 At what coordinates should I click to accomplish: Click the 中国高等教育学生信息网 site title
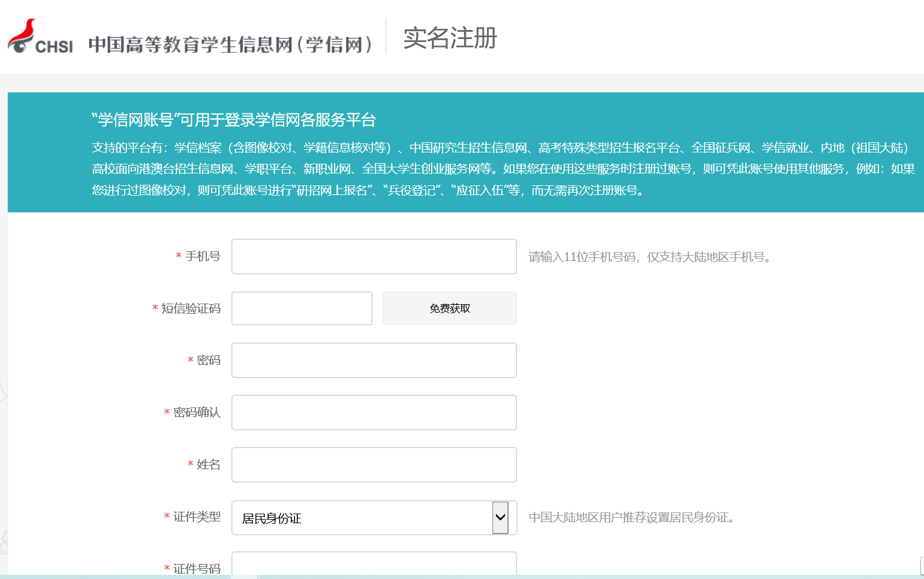pos(230,44)
